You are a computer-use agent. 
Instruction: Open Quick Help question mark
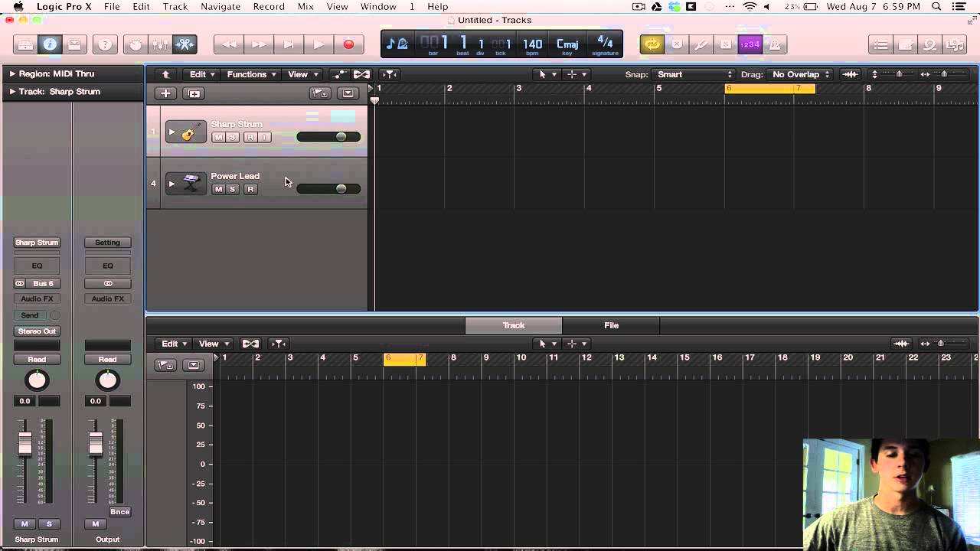pos(105,44)
